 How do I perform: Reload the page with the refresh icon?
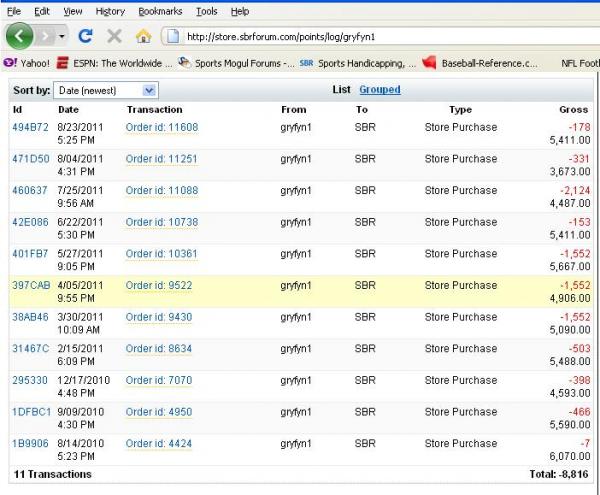85,36
